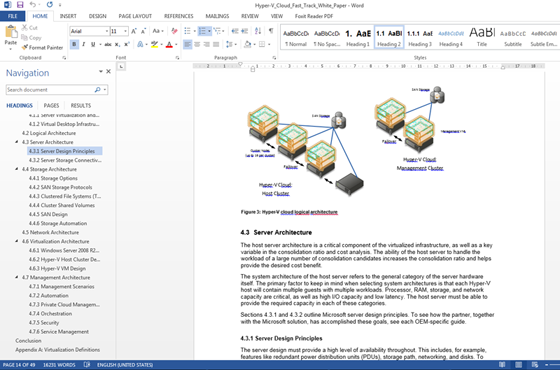560x370 pixels.
Task: Justify the paragraph text
Action: point(216,44)
